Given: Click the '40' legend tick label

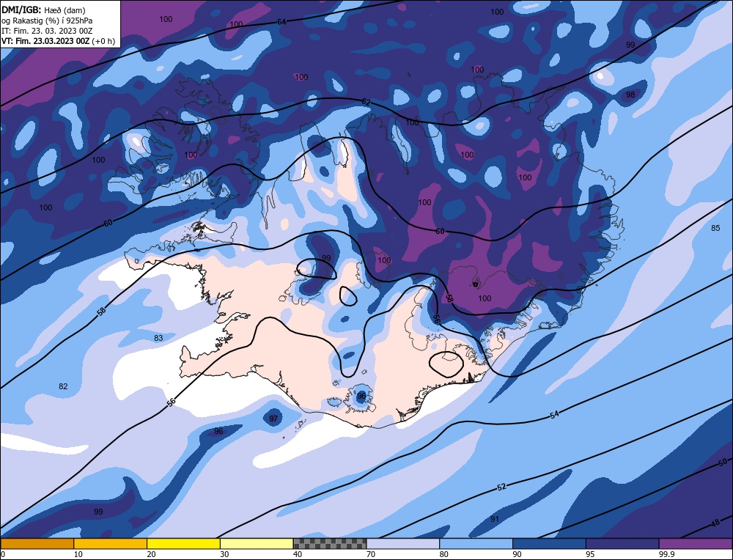Looking at the screenshot, I should click(x=298, y=554).
